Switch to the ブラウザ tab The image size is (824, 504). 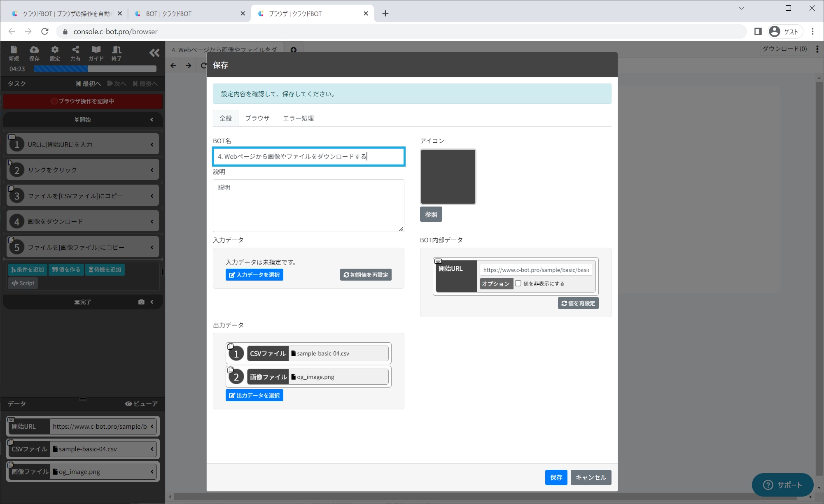pyautogui.click(x=257, y=118)
